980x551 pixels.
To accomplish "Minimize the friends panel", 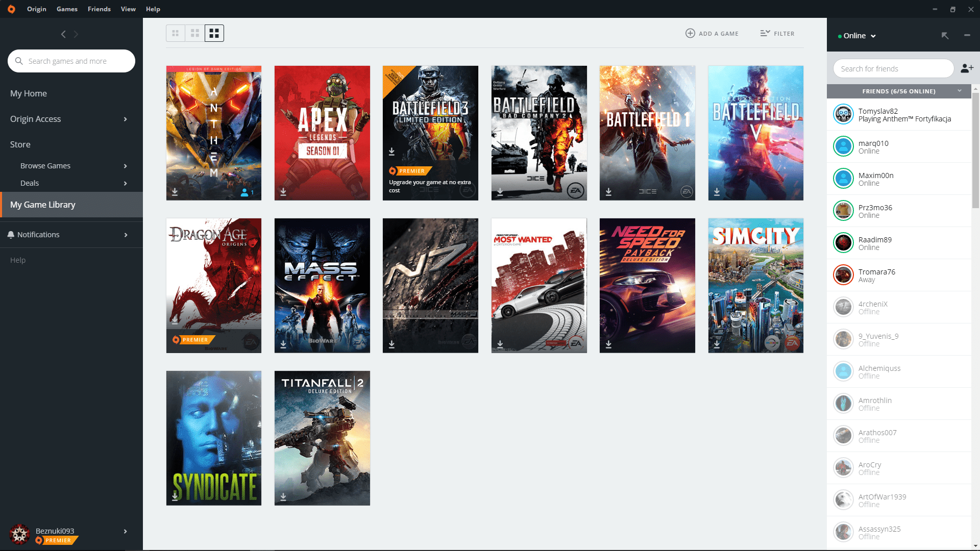I will 967,35.
